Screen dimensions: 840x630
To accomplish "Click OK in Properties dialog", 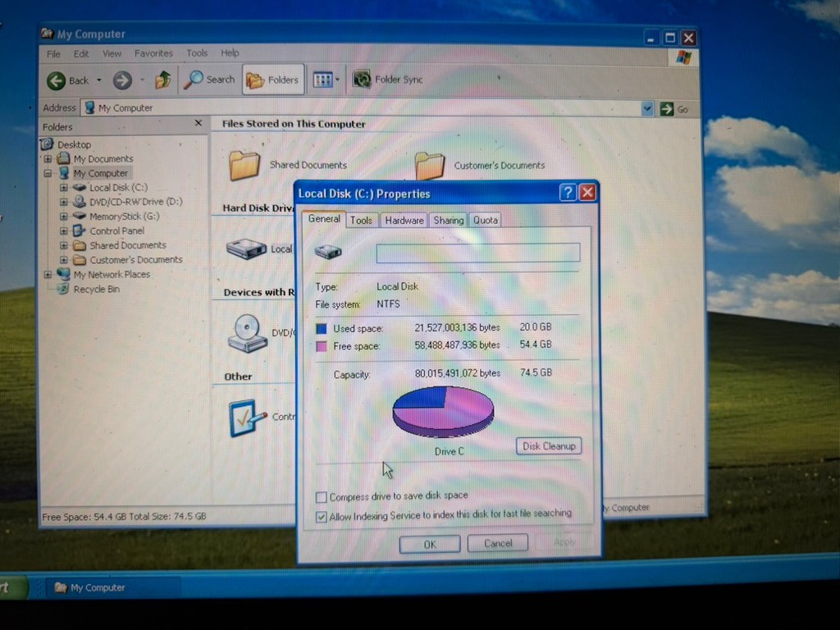I will pyautogui.click(x=430, y=545).
